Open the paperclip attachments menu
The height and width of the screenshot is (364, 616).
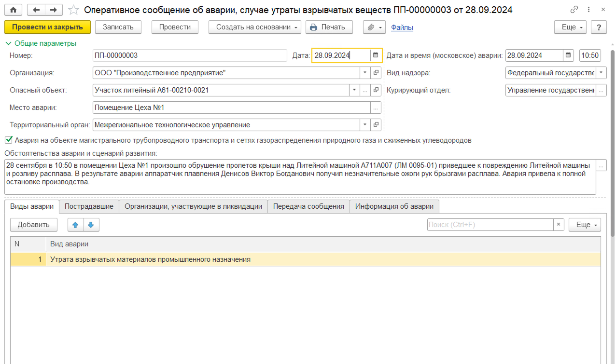pos(374,27)
